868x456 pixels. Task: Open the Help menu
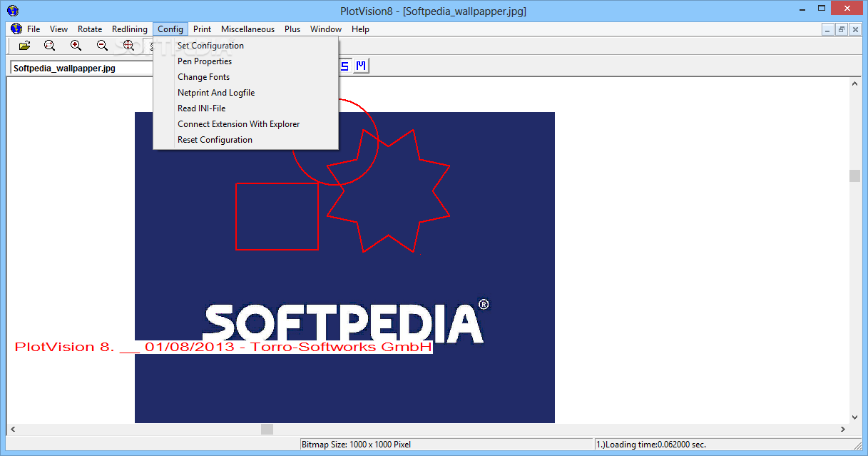360,29
